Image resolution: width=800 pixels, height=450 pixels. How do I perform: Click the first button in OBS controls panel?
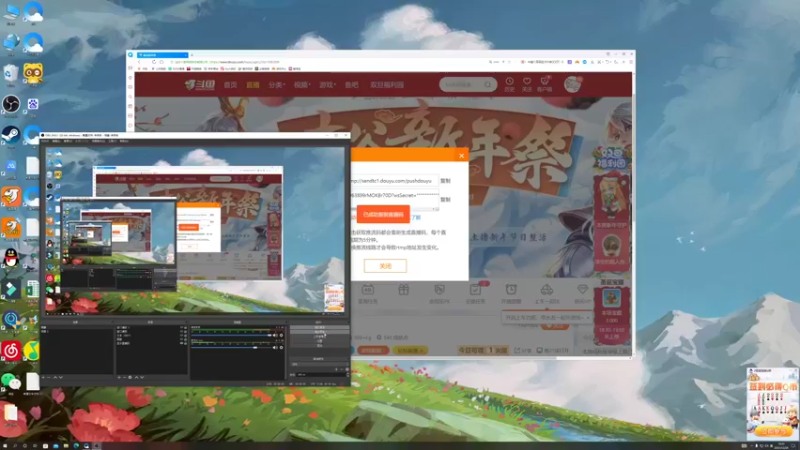tap(320, 327)
